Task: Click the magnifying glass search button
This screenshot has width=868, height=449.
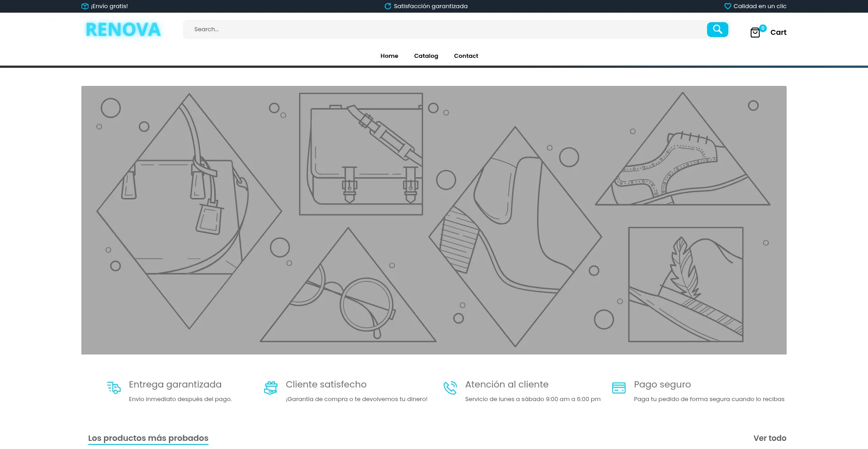Action: click(x=717, y=29)
